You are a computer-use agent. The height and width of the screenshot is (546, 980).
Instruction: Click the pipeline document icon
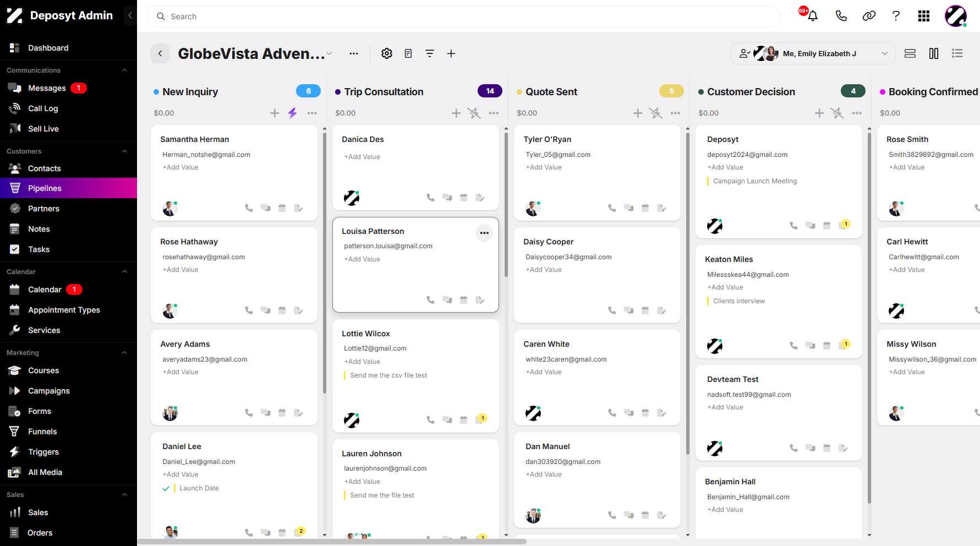(408, 53)
